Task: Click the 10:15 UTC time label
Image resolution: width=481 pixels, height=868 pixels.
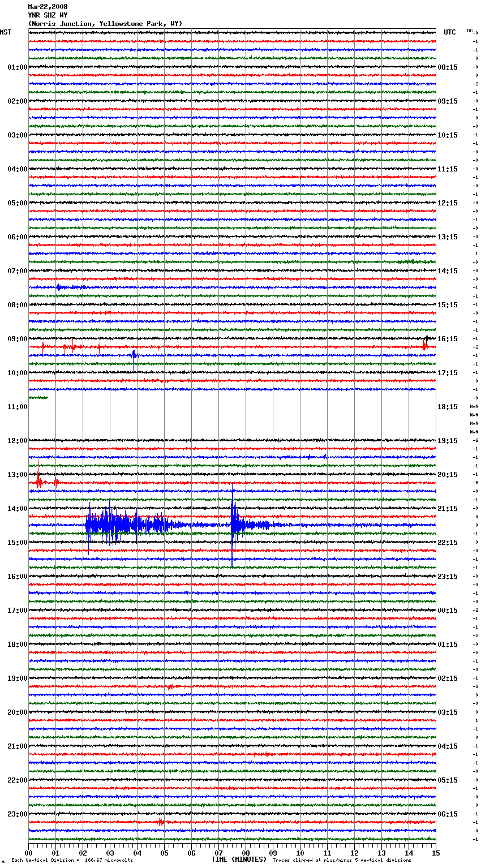Action: pos(448,135)
